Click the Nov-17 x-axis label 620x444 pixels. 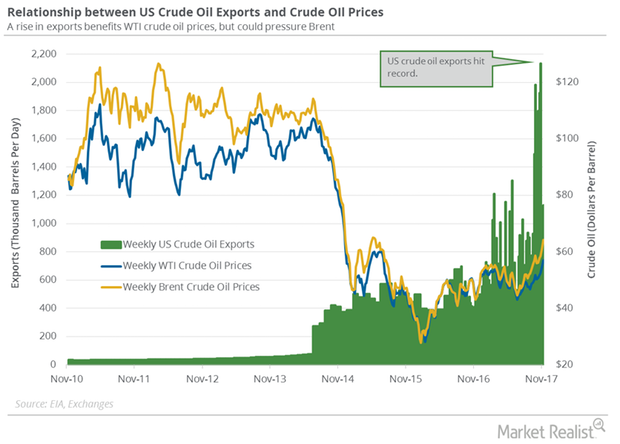[x=541, y=379]
